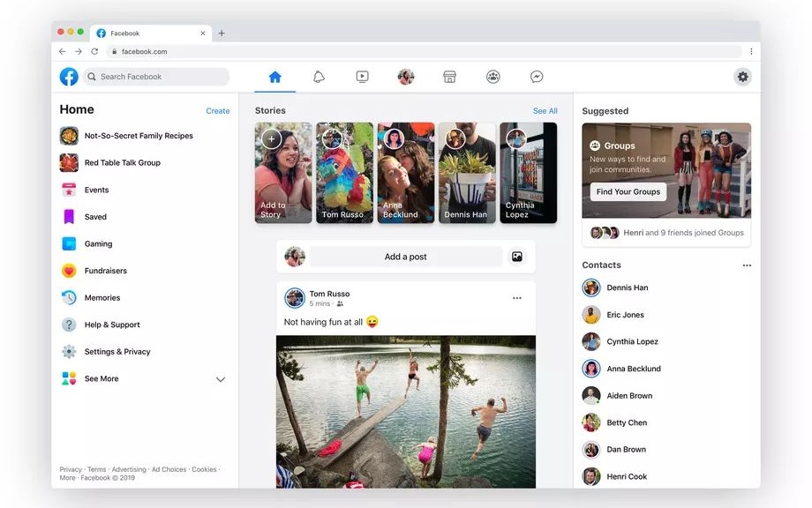Click the add photo icon
The height and width of the screenshot is (508, 812).
tap(517, 257)
